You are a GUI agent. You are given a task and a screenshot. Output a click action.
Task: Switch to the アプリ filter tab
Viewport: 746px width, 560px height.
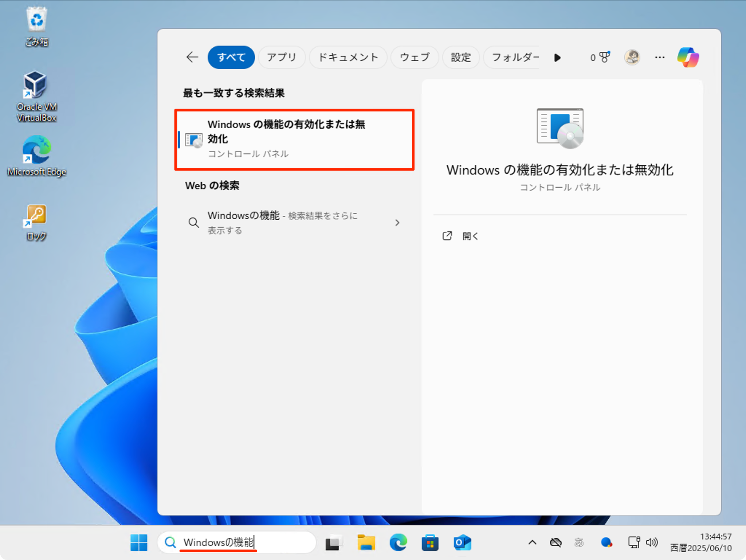pyautogui.click(x=282, y=57)
